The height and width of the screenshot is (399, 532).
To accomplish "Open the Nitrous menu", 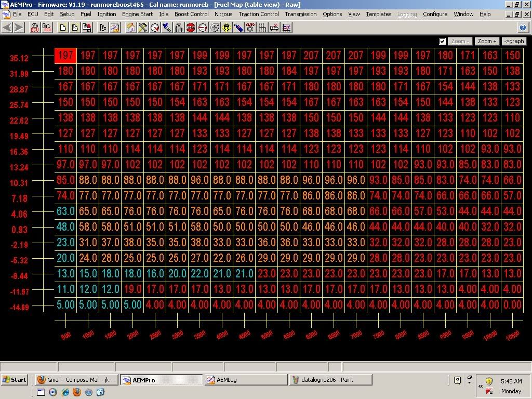I will [x=223, y=14].
